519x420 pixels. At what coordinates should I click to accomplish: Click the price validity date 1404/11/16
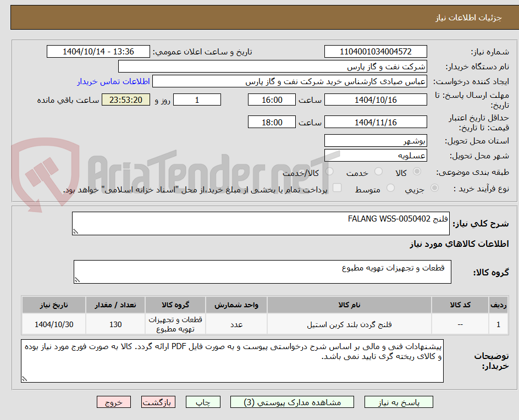376,122
